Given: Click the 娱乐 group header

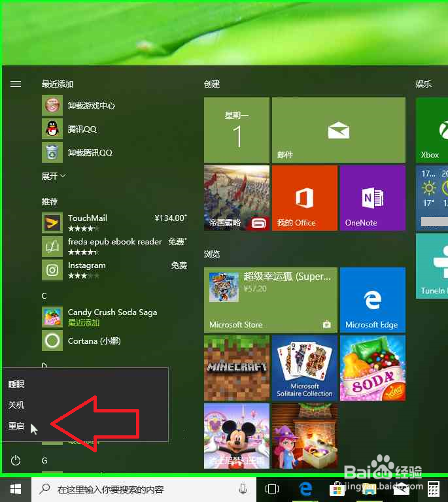Looking at the screenshot, I should pos(424,84).
